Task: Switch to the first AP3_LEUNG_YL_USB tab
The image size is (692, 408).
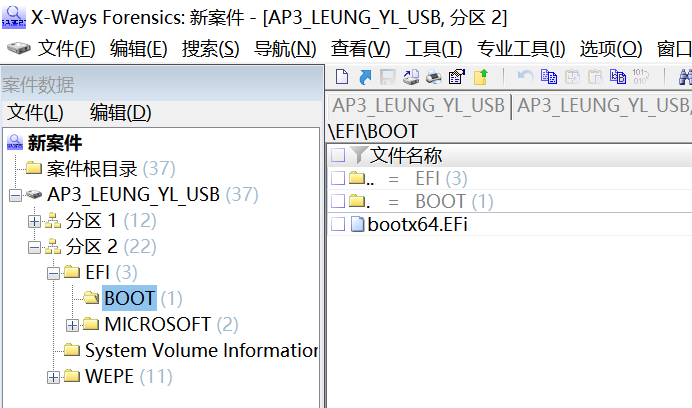Action: (x=418, y=106)
